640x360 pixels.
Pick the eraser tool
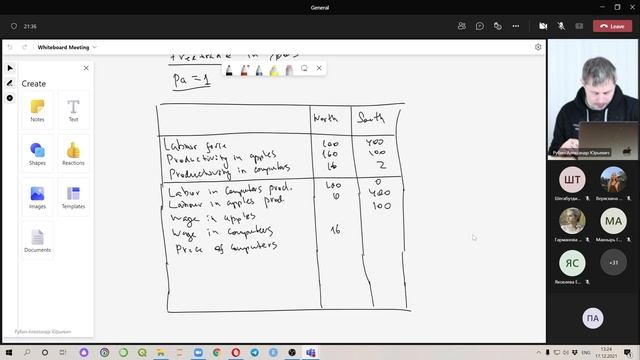289,70
